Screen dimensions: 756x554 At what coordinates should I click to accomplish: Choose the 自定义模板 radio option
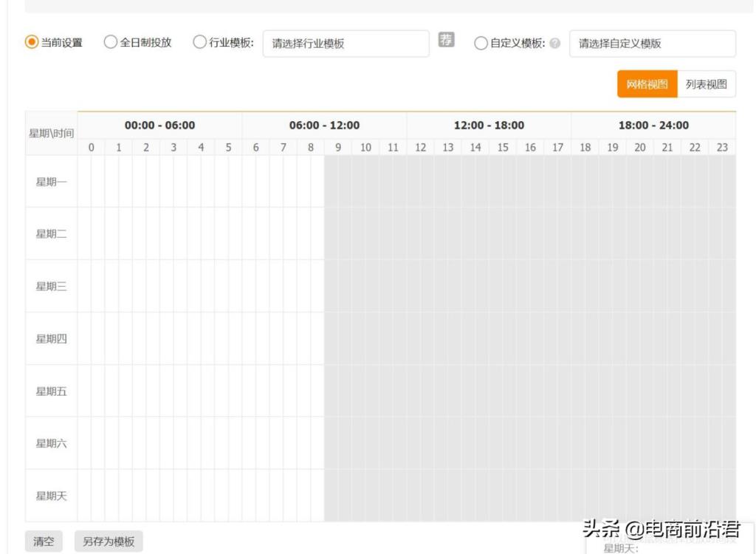481,43
